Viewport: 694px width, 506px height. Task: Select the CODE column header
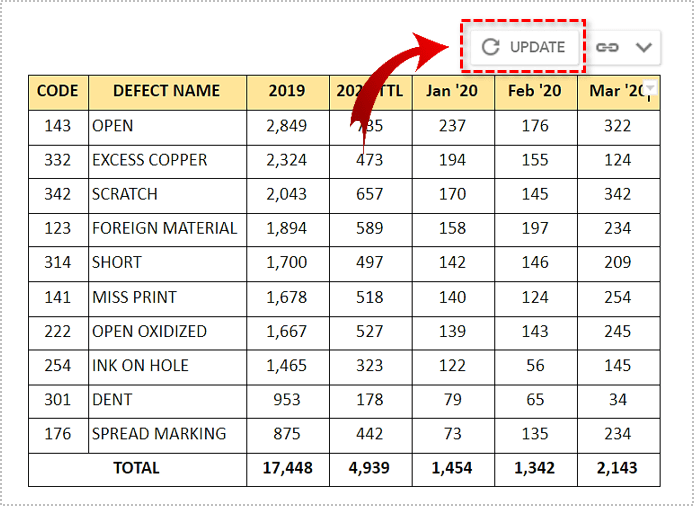57,91
